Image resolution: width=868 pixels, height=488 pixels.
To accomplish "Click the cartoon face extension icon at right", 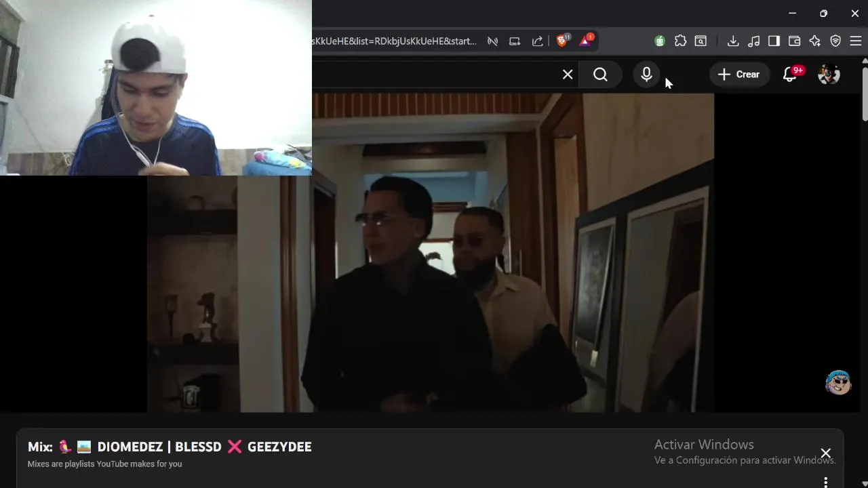I will tap(838, 383).
